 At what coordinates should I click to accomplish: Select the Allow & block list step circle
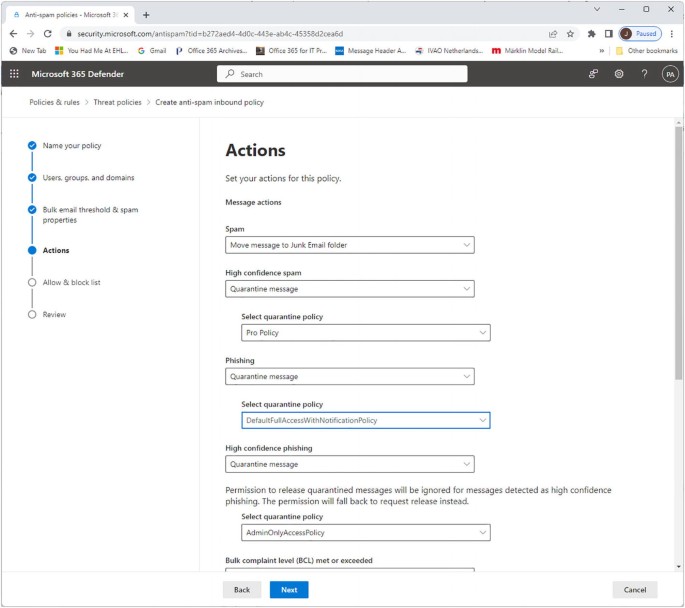[x=32, y=282]
